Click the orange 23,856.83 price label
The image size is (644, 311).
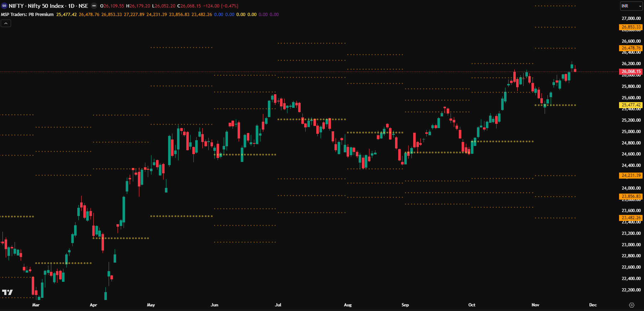pyautogui.click(x=631, y=196)
